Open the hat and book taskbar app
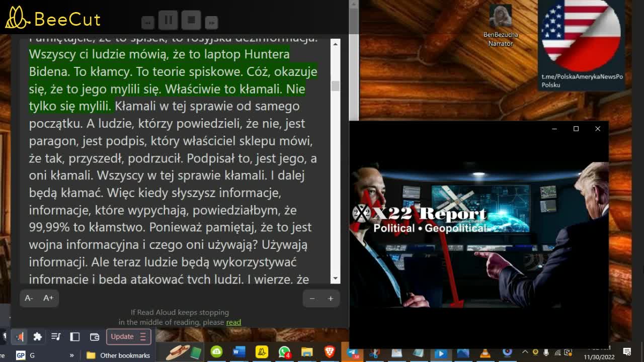This screenshot has width=644, height=362. click(x=182, y=352)
